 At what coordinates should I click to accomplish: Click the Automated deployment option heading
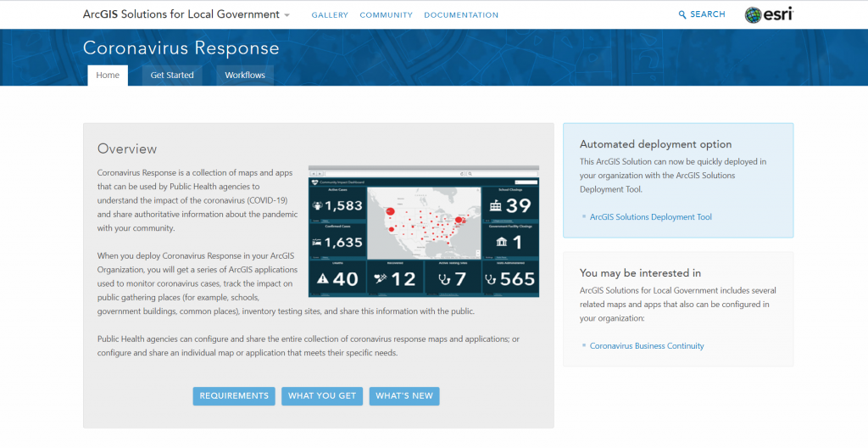tap(655, 144)
